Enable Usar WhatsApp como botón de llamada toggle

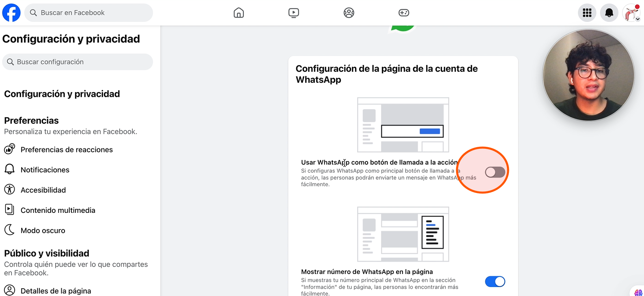tap(495, 172)
